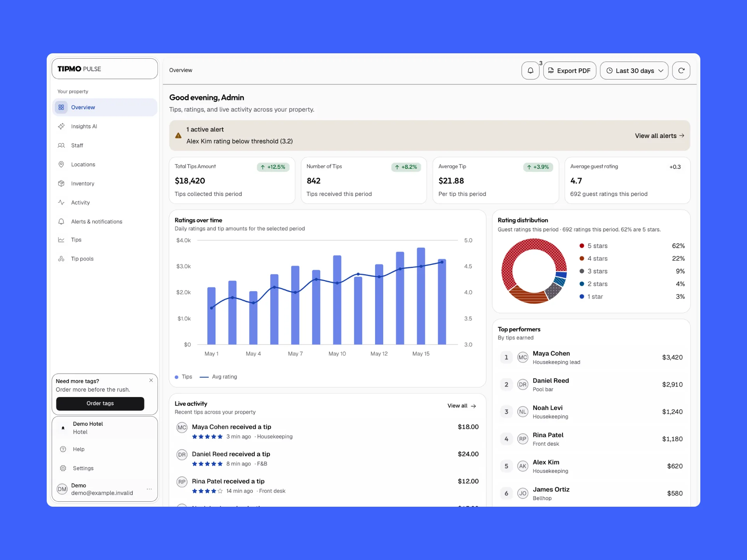This screenshot has height=560, width=747.
Task: Click the TIPMO PULSE logo
Action: tap(79, 69)
